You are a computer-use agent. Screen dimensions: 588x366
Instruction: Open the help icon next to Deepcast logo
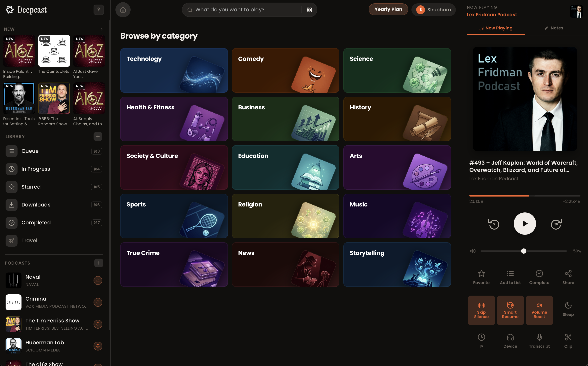pos(99,9)
